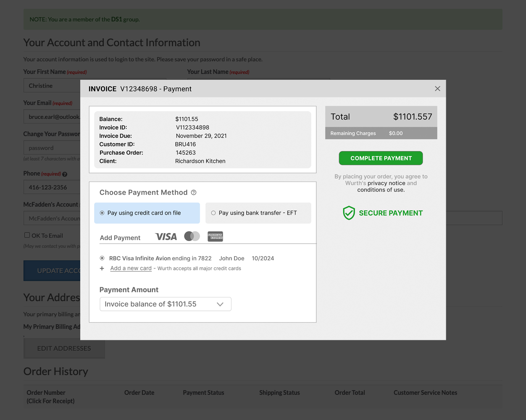
Task: Click the Total amount $1101.557
Action: 413,117
